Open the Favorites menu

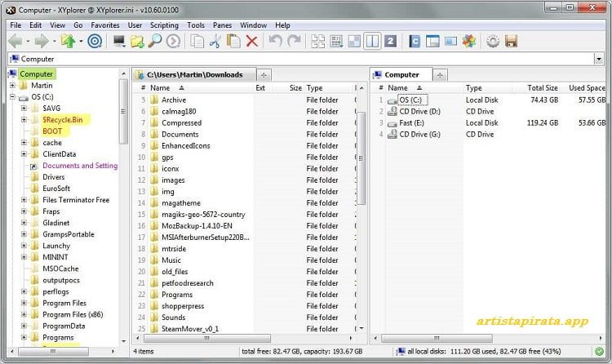click(x=105, y=25)
